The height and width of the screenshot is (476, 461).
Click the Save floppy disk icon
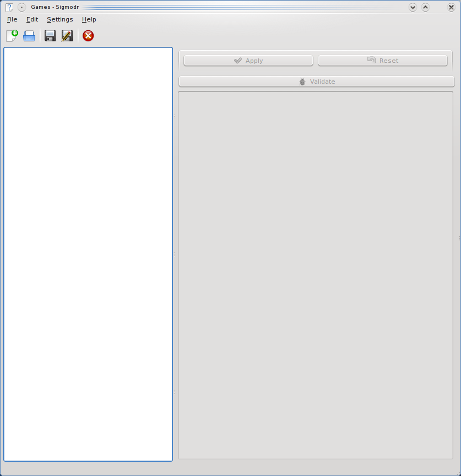click(x=50, y=36)
